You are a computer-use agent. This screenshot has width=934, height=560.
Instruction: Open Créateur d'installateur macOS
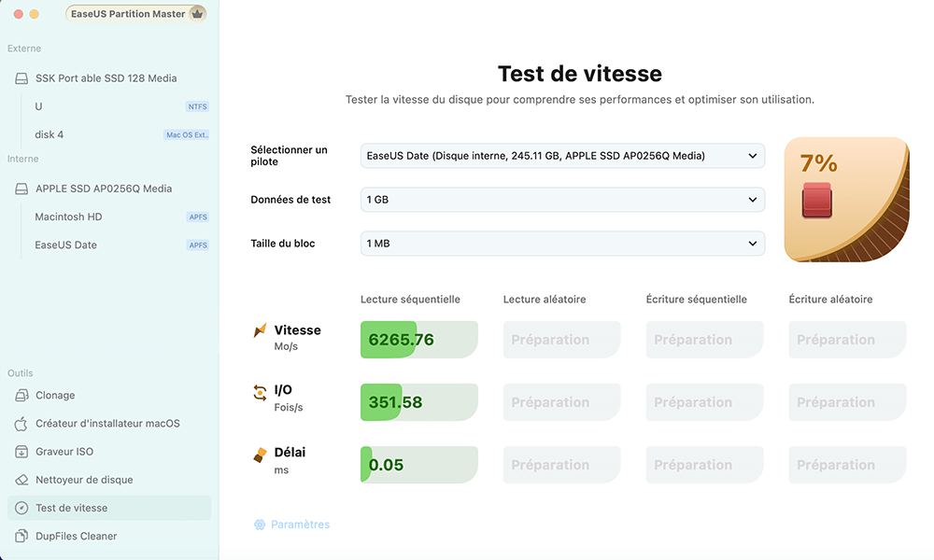[109, 424]
